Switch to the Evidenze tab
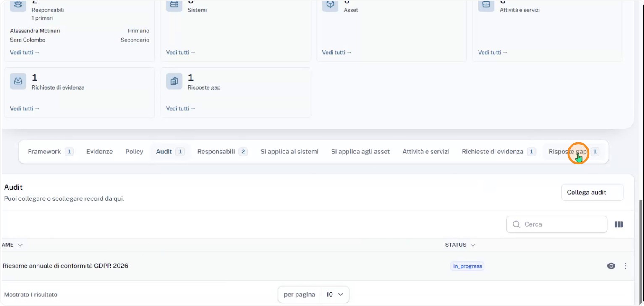 (x=99, y=152)
